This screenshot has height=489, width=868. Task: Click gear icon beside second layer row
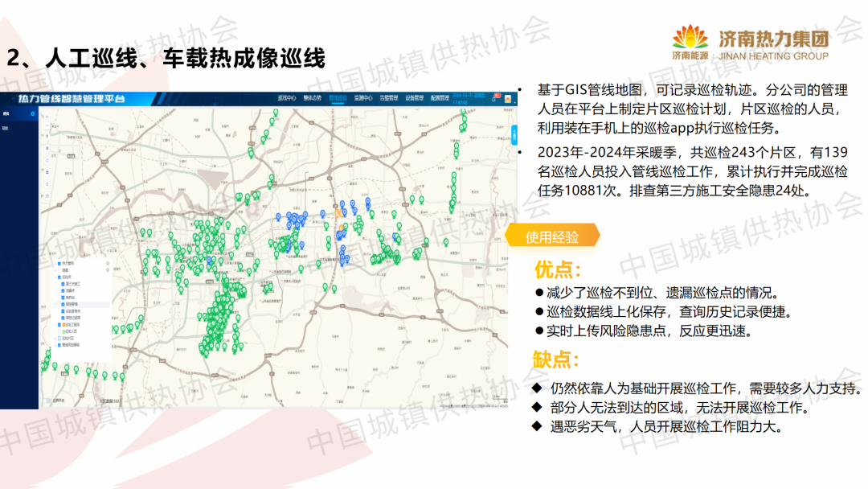coord(106,270)
